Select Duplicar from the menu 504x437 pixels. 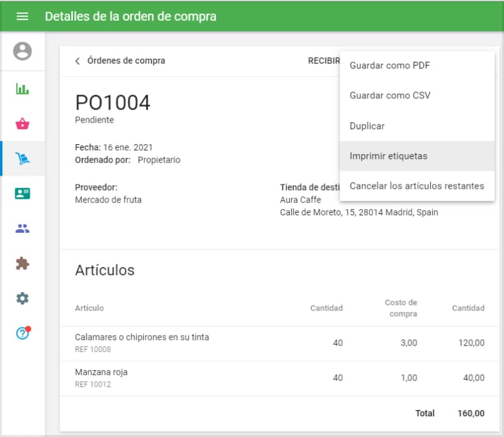coord(367,126)
